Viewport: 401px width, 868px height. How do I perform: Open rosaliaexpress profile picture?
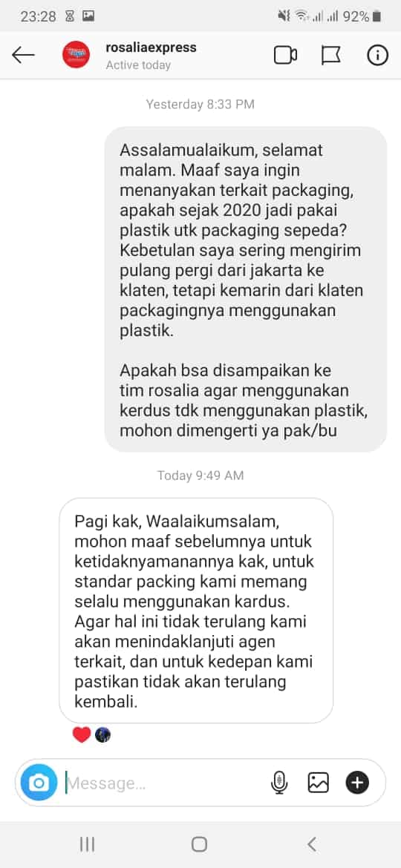[x=76, y=55]
